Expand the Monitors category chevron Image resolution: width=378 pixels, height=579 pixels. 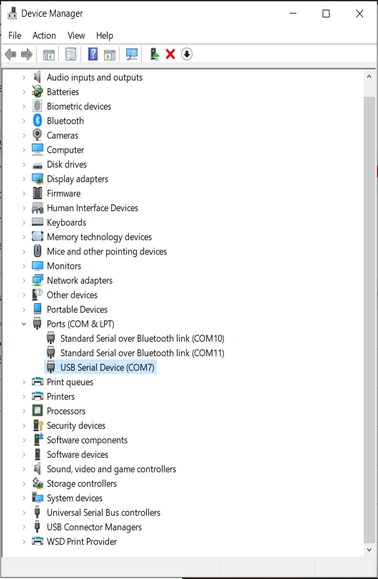[x=24, y=266]
